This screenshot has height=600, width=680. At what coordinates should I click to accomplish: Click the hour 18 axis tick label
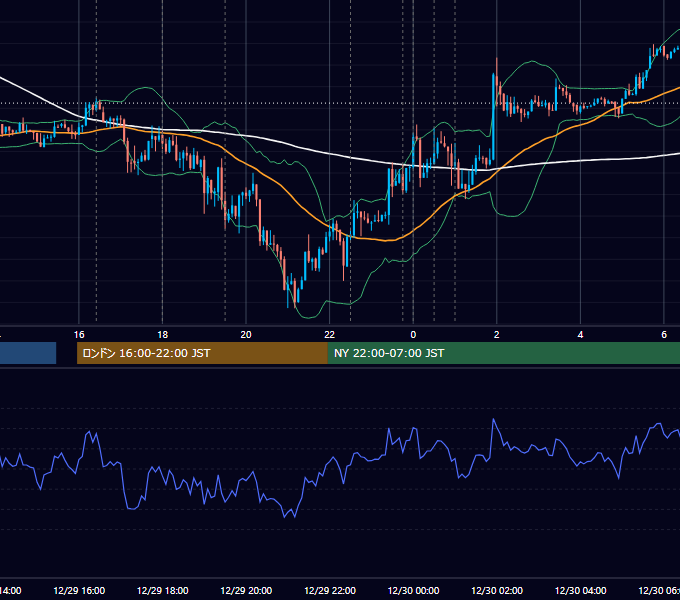(163, 335)
